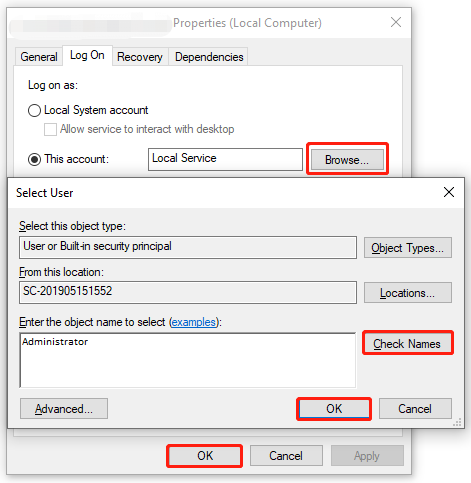Close the Select User dialog
The image size is (471, 483).
click(449, 192)
